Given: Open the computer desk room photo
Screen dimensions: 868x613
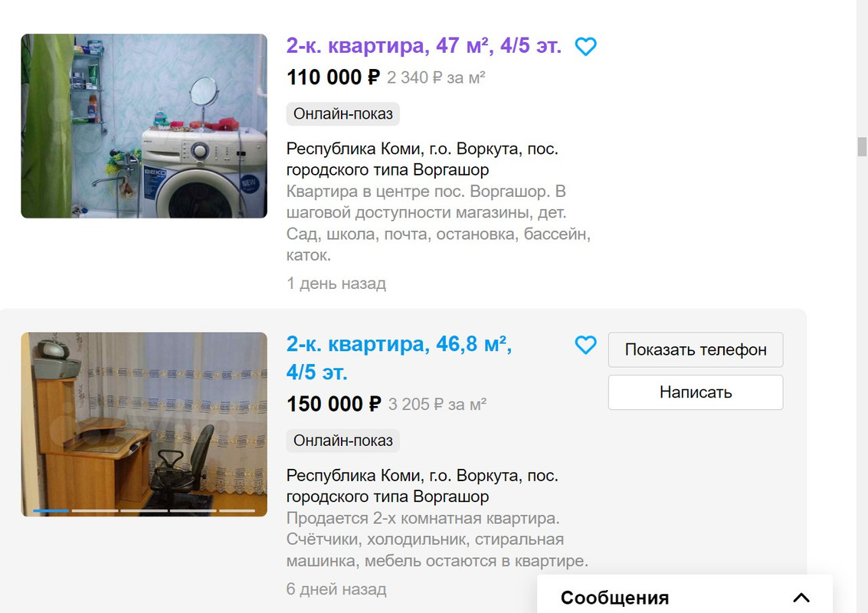Looking at the screenshot, I should click(144, 425).
